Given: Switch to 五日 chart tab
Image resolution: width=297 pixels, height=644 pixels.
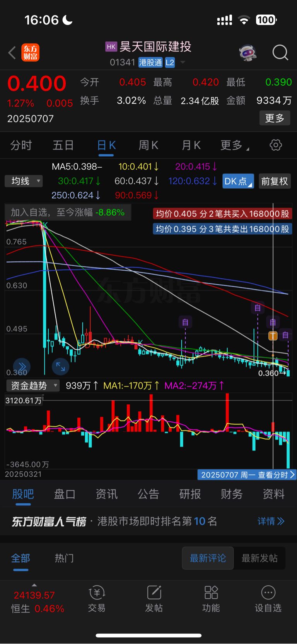Looking at the screenshot, I should pos(63,145).
